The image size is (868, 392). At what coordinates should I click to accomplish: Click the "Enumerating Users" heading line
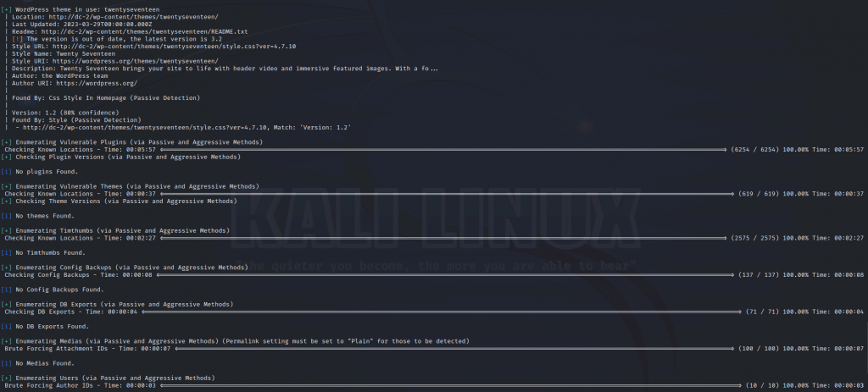pyautogui.click(x=108, y=378)
